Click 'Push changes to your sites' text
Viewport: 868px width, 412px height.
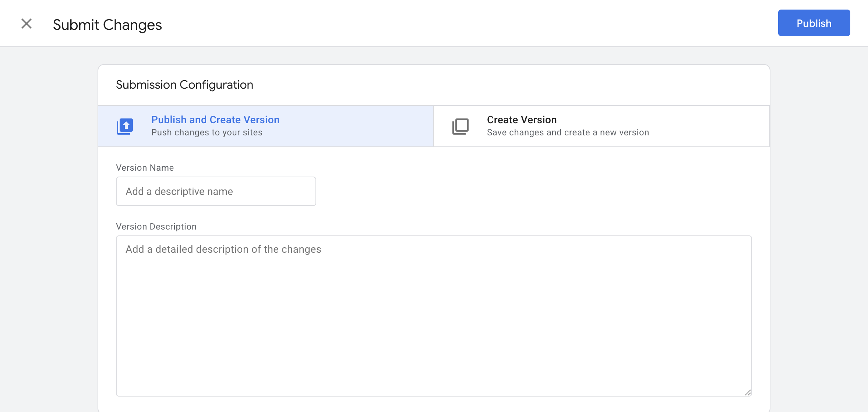pos(207,132)
